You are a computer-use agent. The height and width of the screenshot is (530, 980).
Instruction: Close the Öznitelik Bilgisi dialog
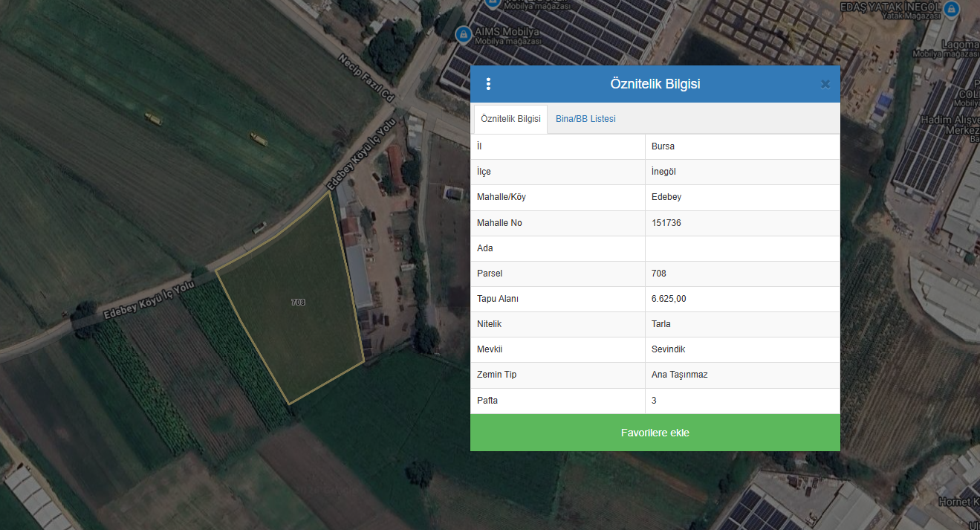825,84
